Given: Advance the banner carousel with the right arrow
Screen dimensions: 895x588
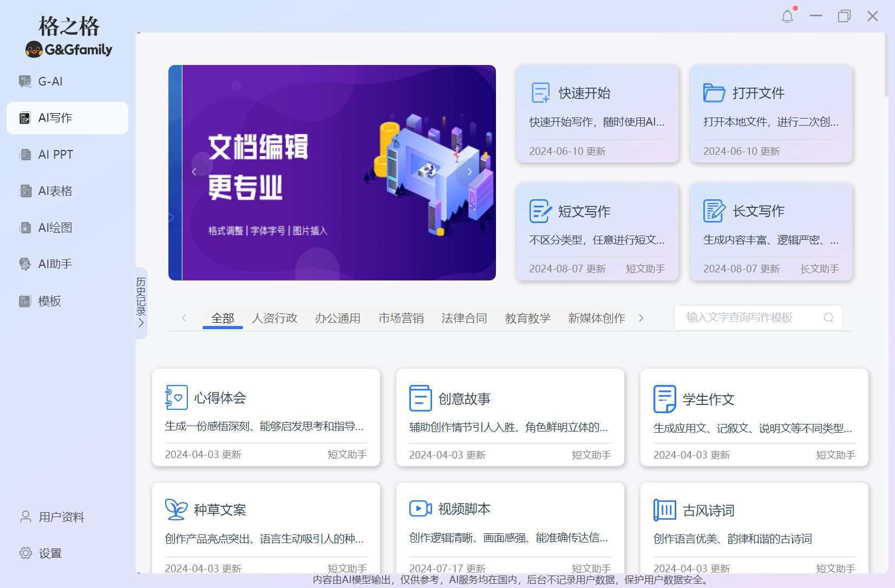Looking at the screenshot, I should coord(469,172).
